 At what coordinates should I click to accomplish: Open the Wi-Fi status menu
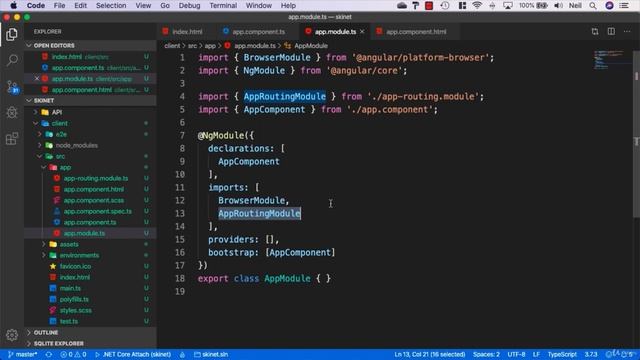[477, 5]
